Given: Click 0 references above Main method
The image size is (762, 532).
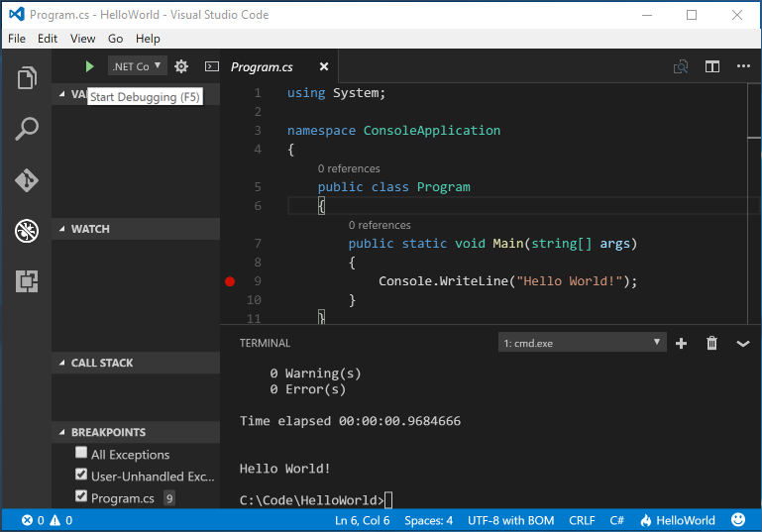Looking at the screenshot, I should 380,225.
